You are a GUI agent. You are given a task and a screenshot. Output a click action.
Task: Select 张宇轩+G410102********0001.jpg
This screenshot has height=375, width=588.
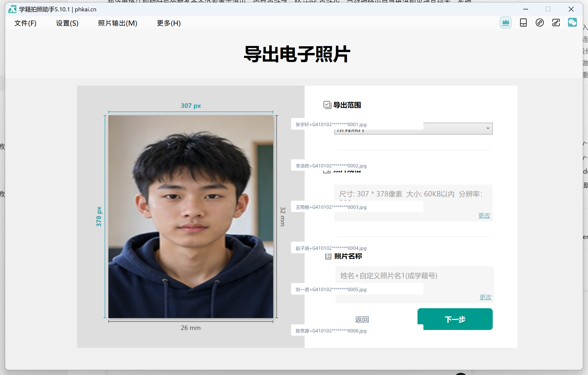click(357, 124)
